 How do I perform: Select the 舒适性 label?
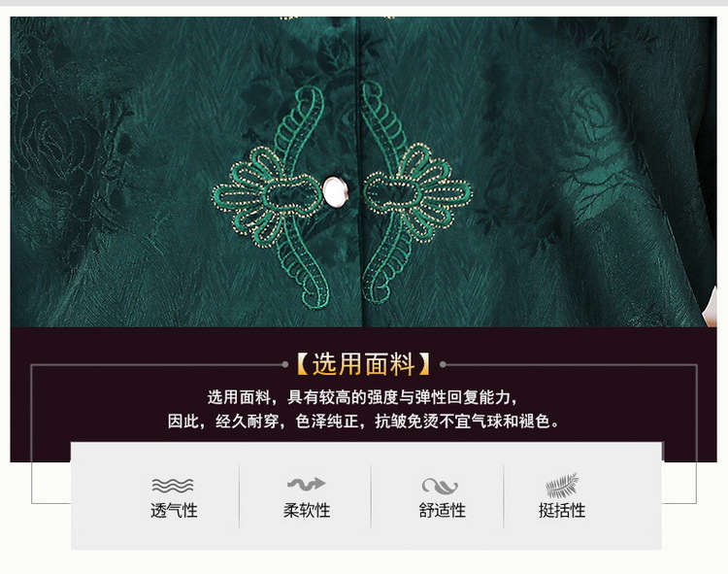(442, 510)
